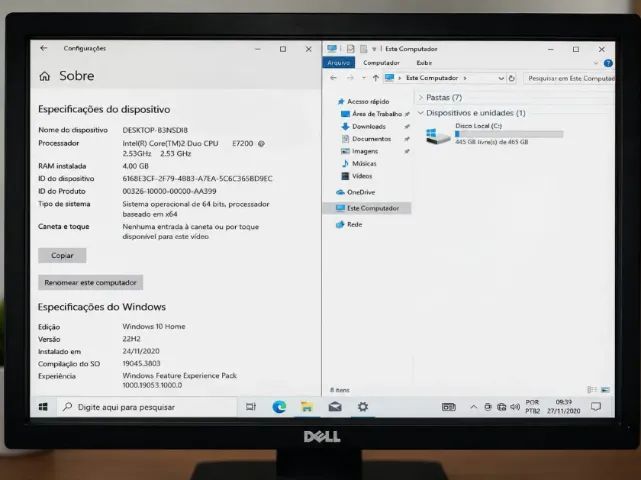The width and height of the screenshot is (641, 480).
Task: Click Renomear este computador button
Action: click(90, 283)
